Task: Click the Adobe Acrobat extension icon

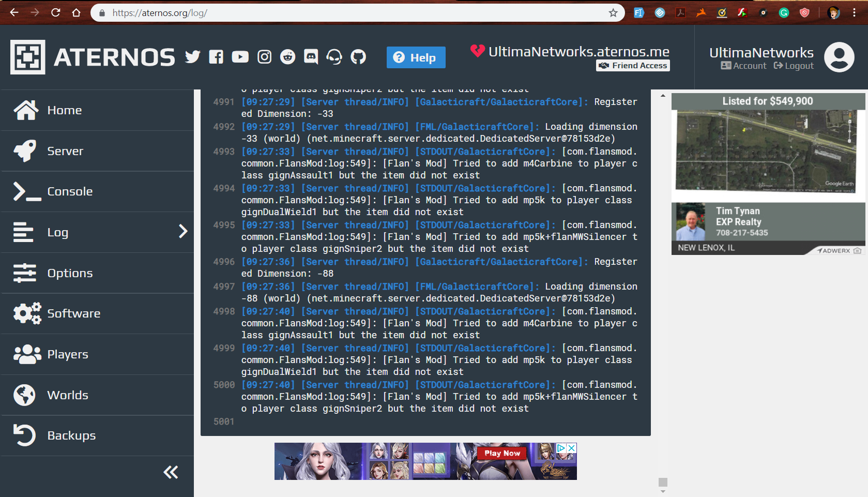Action: point(680,13)
